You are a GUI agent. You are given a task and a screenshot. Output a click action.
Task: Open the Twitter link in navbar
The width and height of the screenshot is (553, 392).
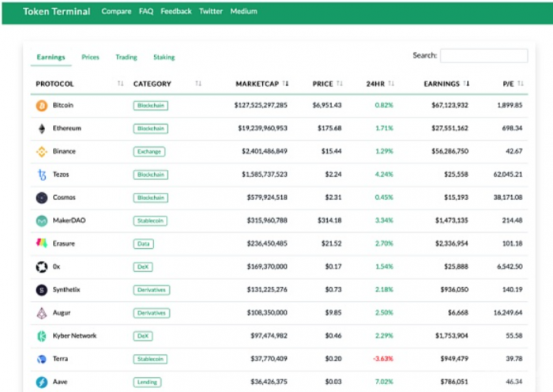tap(211, 11)
